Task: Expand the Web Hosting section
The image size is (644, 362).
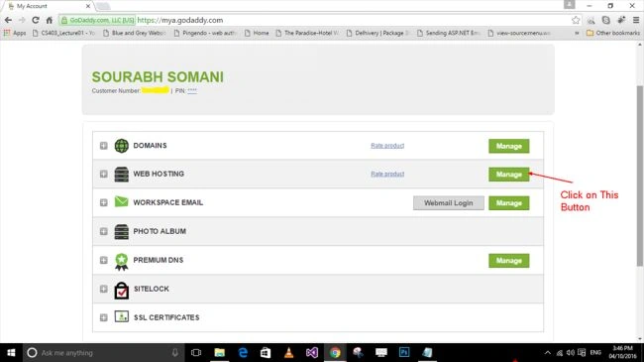Action: (x=103, y=174)
